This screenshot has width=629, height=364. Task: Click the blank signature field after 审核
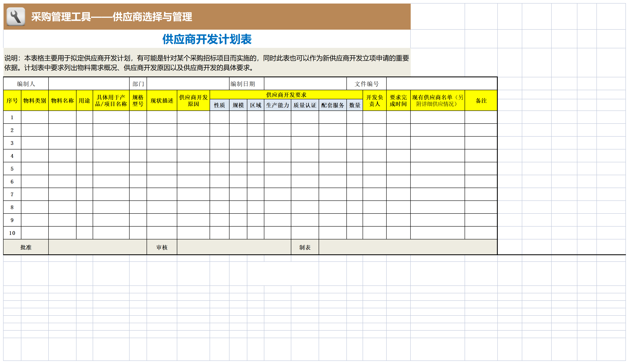[234, 247]
